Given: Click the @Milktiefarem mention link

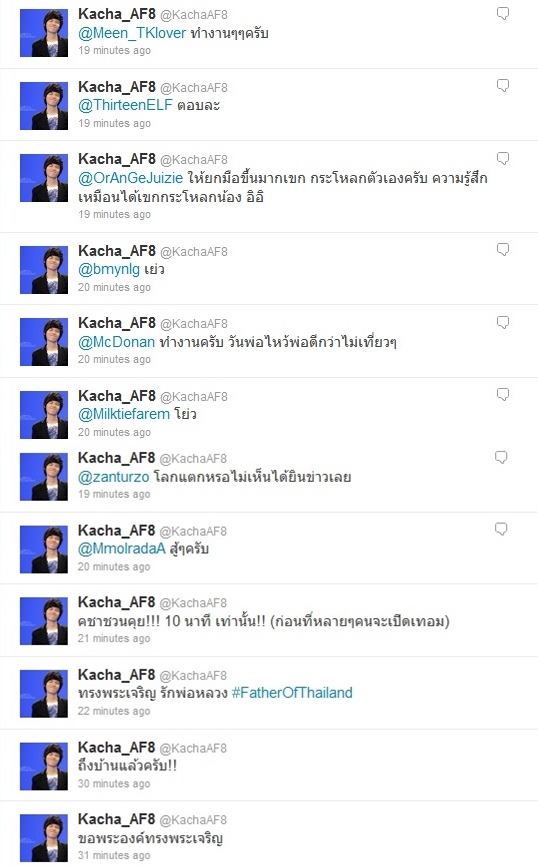Looking at the screenshot, I should point(124,414).
